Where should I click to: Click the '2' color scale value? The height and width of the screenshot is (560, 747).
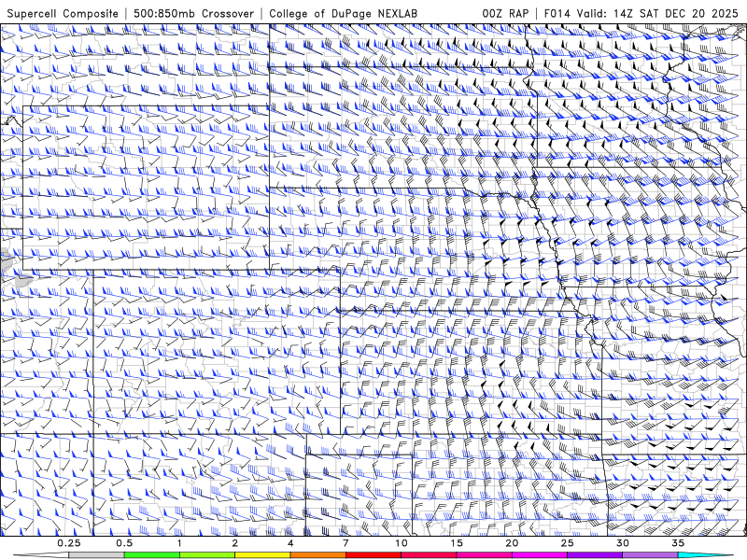tap(235, 543)
